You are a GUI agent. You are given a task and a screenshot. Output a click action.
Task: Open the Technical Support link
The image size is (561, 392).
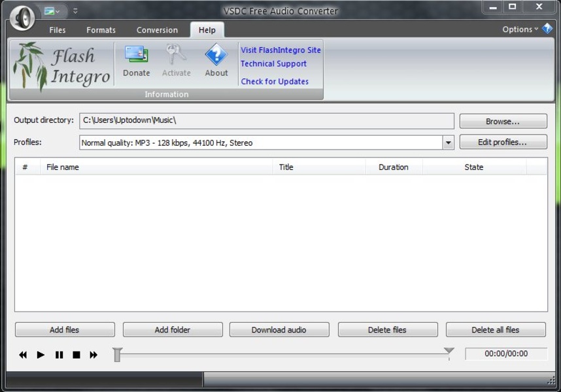coord(273,63)
